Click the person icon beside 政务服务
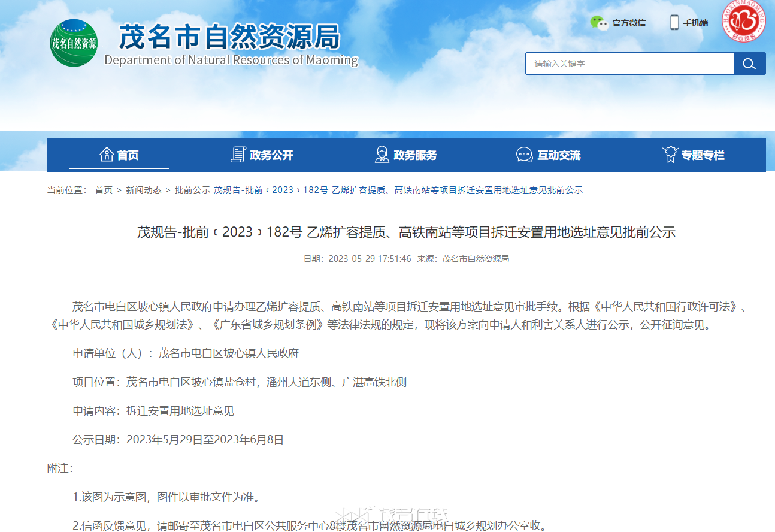775x532 pixels. 382,155
